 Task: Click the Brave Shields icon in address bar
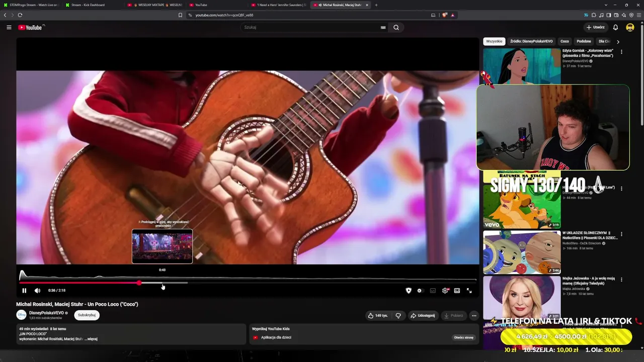coord(444,15)
